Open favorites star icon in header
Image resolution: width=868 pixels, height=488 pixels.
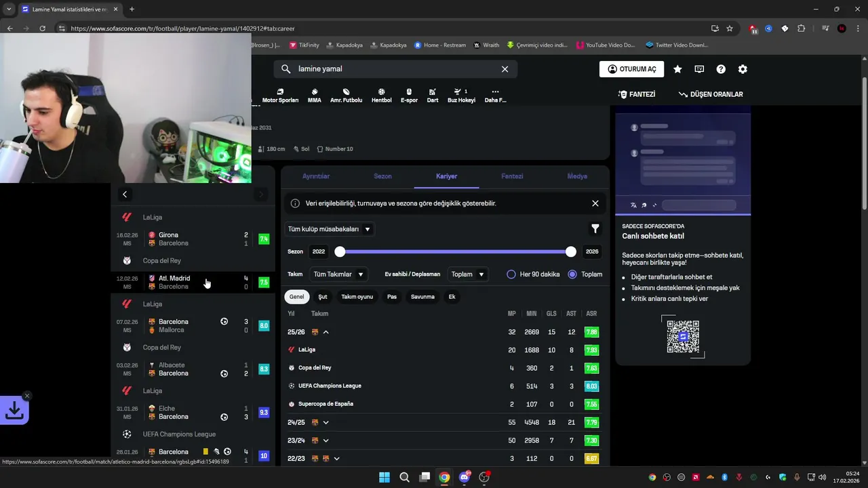[677, 69]
